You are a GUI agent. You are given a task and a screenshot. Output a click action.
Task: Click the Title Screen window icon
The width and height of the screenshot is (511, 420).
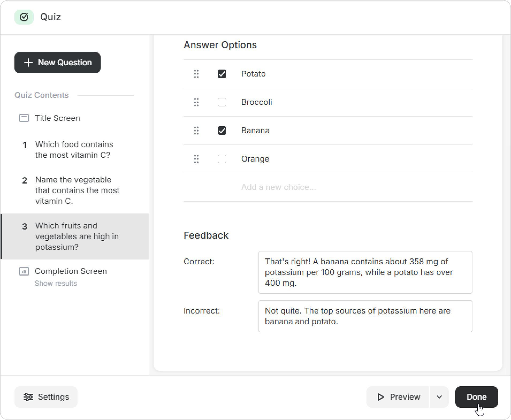point(24,118)
